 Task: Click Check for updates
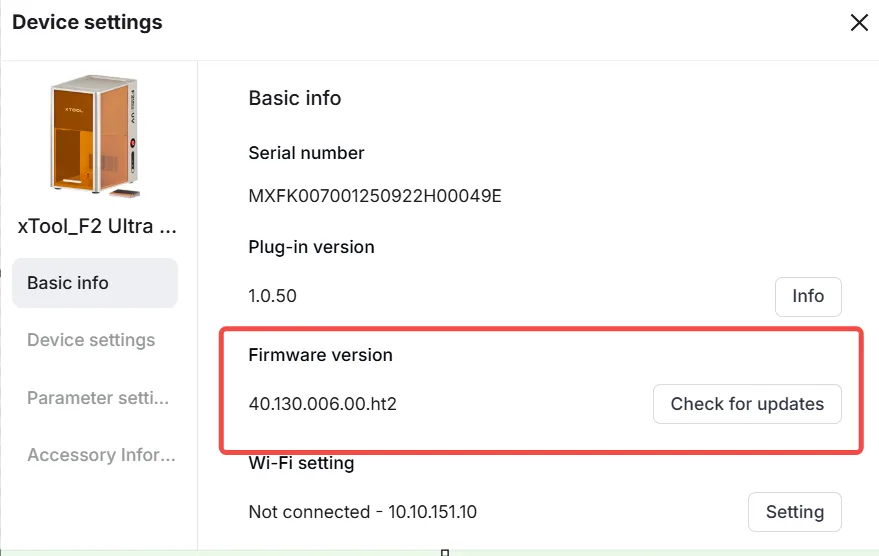747,404
